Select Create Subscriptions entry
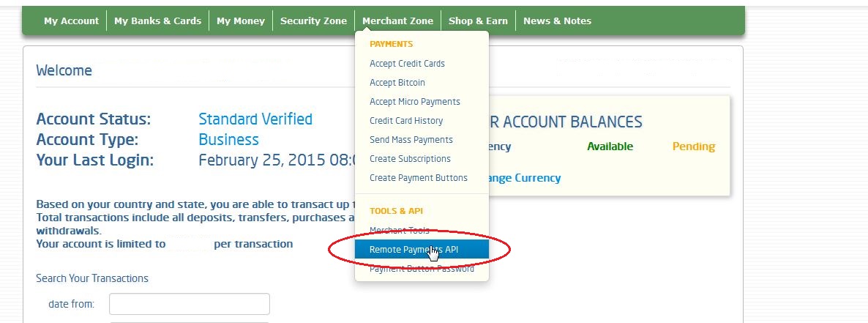868x323 pixels. point(410,158)
